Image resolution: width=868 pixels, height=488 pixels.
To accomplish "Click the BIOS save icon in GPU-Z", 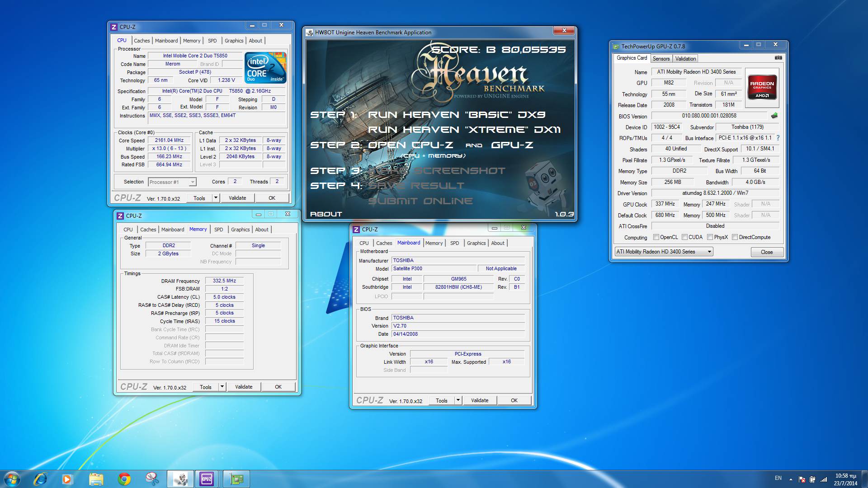I will [x=774, y=116].
